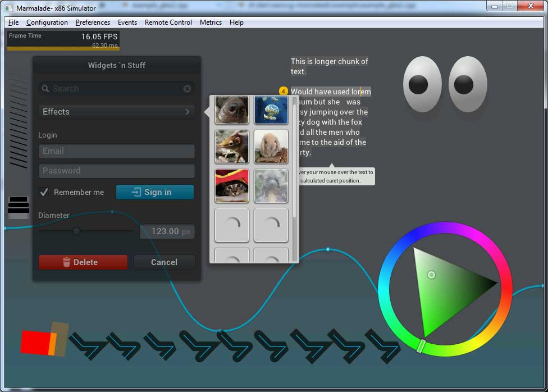Click the hue ring of color wheel

[x=507, y=289]
